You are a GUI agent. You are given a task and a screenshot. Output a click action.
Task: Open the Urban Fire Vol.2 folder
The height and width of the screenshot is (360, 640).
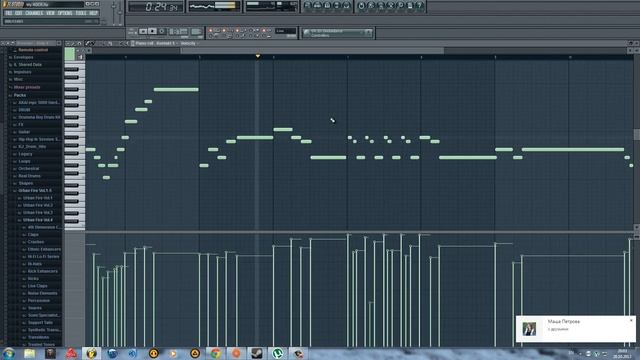coord(38,205)
